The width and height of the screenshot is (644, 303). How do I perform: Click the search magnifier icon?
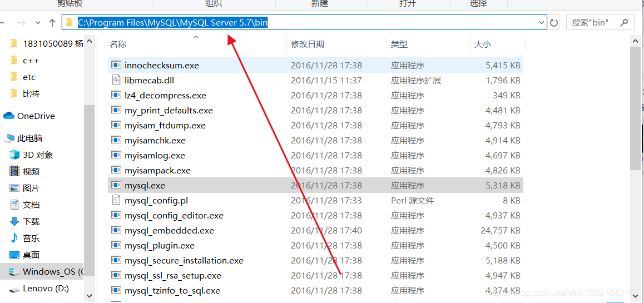(625, 22)
